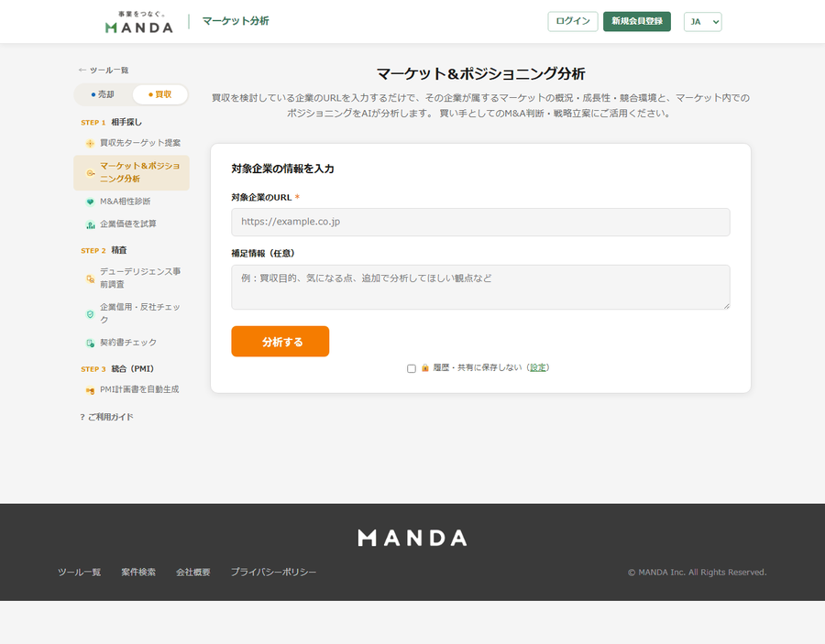Switch to the 売却 tab
Viewport: 825px width, 644px height.
click(103, 94)
